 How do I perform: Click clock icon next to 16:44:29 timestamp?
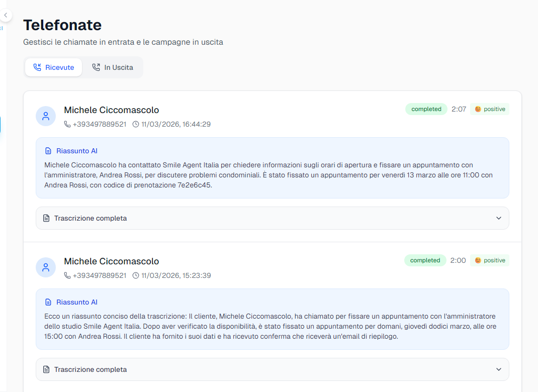pyautogui.click(x=136, y=124)
